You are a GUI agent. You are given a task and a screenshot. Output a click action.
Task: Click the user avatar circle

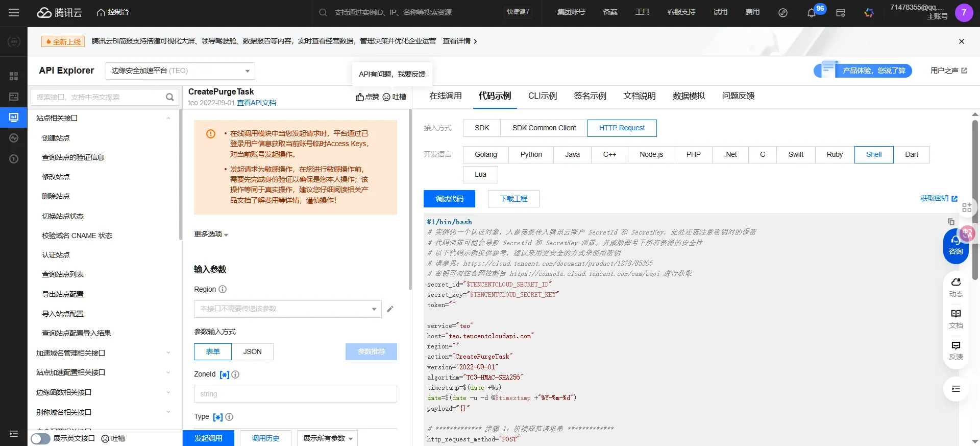(964, 12)
